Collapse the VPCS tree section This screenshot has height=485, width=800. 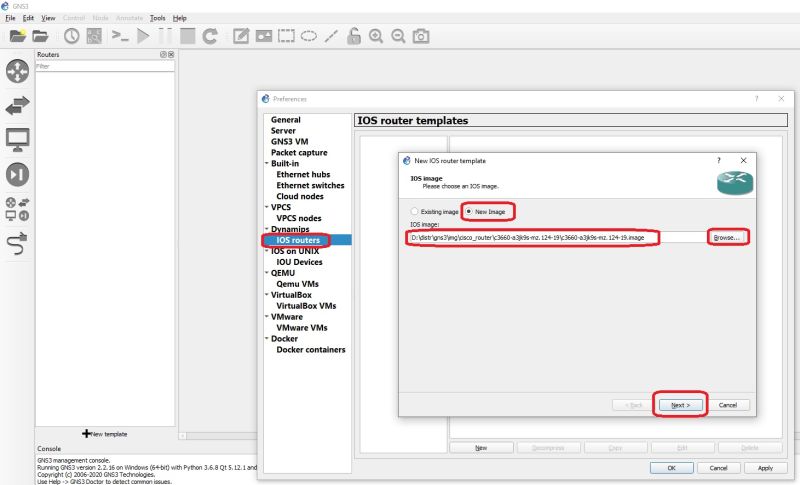pyautogui.click(x=267, y=207)
